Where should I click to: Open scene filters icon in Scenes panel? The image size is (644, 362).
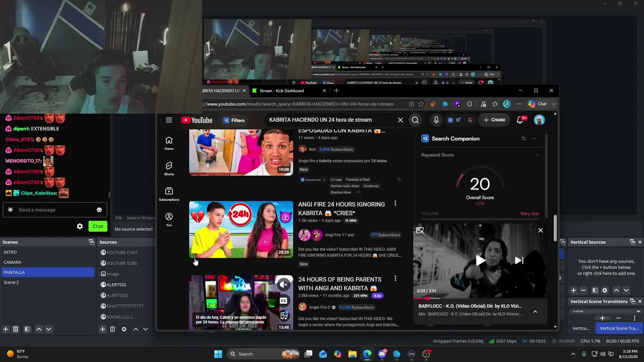[x=27, y=329]
